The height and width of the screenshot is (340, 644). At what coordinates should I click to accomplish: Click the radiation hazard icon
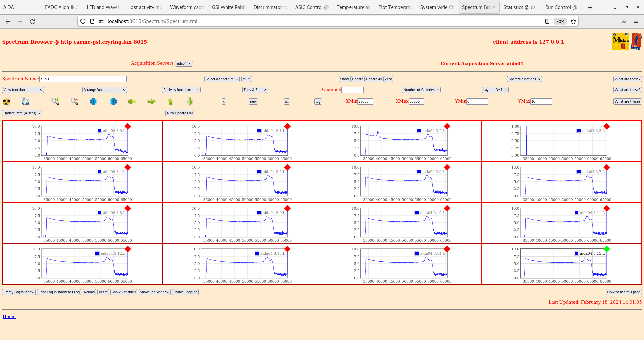6,102
